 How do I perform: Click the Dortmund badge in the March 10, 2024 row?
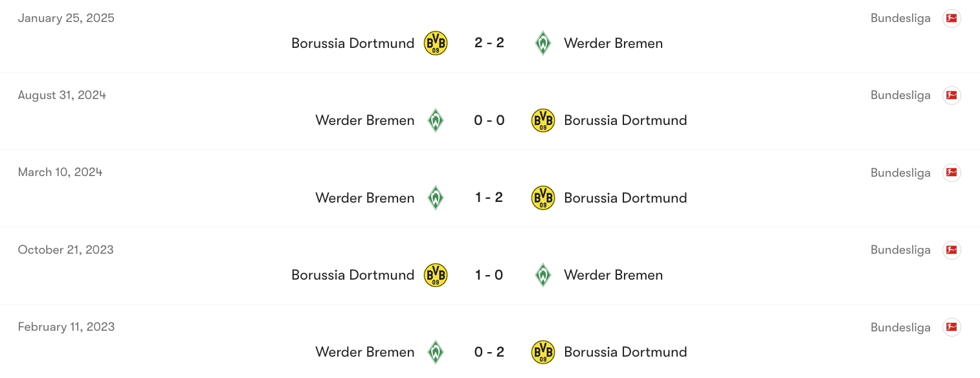tap(543, 197)
